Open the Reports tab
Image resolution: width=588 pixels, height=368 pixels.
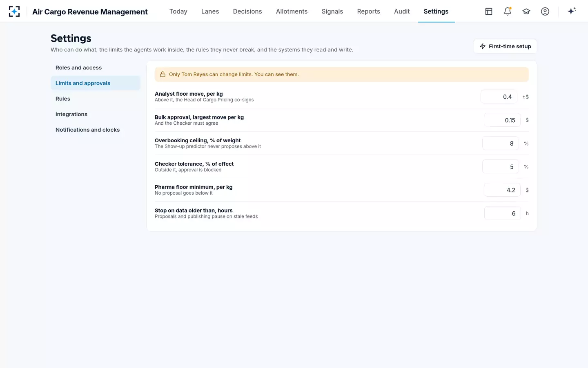tap(369, 11)
